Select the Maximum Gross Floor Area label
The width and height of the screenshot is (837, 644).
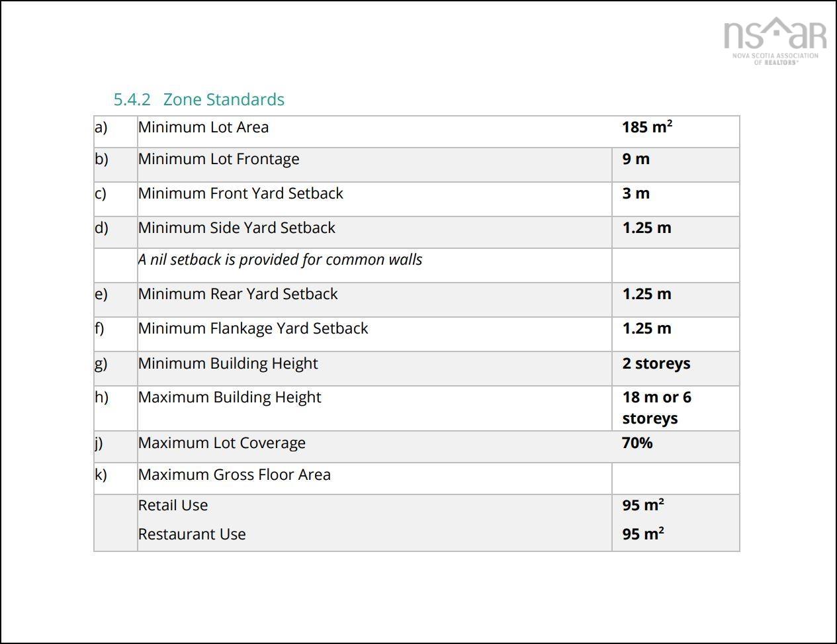point(234,475)
